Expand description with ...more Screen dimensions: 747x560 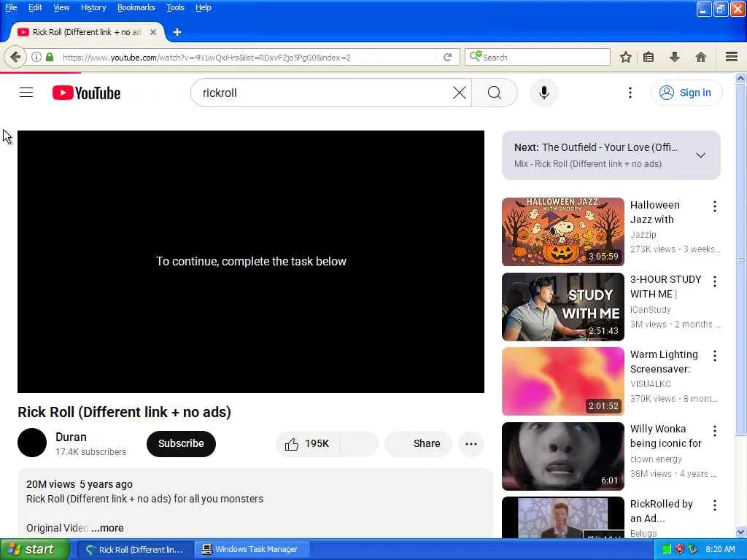click(x=108, y=528)
